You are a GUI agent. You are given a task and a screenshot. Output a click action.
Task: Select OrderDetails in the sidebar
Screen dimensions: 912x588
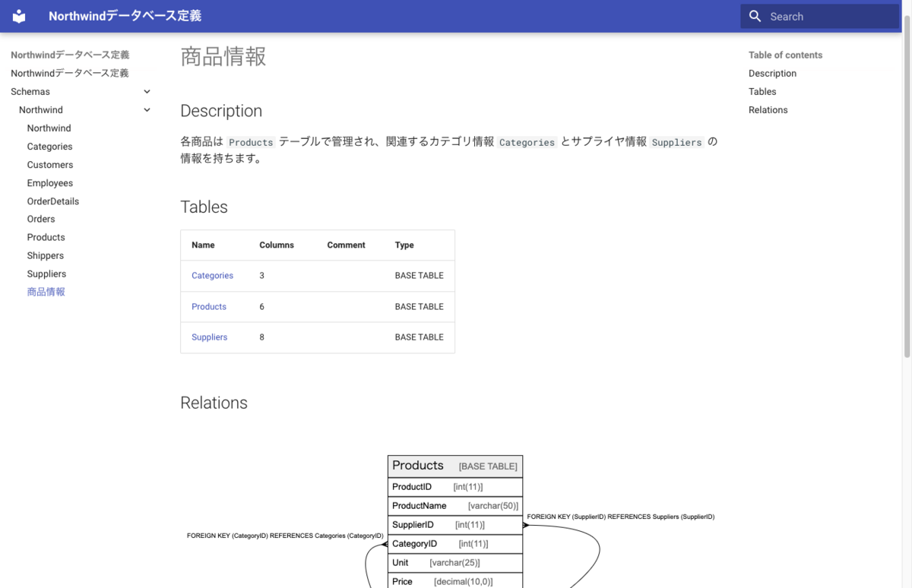(52, 201)
